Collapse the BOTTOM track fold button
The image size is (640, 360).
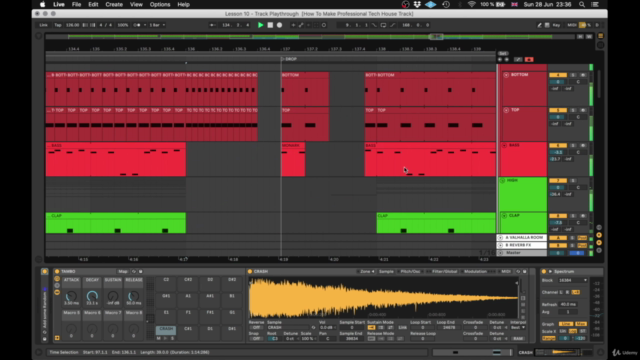[x=506, y=75]
